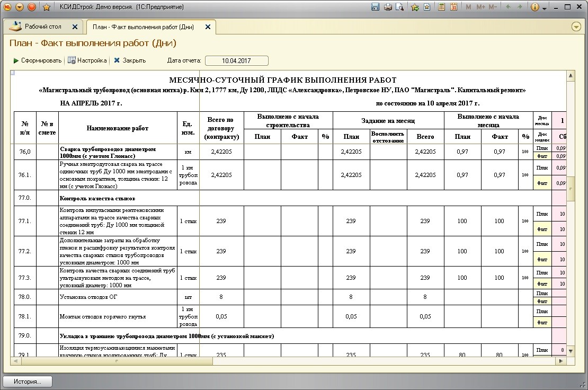Open the calendar tool

pos(454,7)
